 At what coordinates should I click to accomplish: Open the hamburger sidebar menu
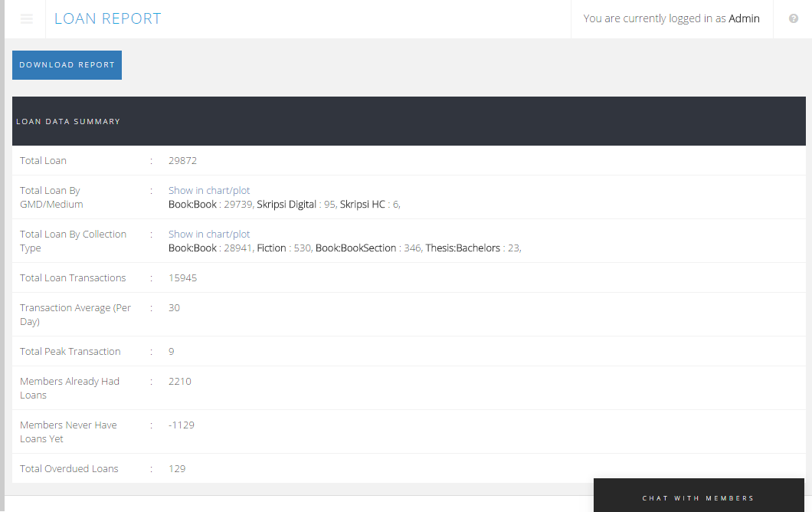point(27,19)
